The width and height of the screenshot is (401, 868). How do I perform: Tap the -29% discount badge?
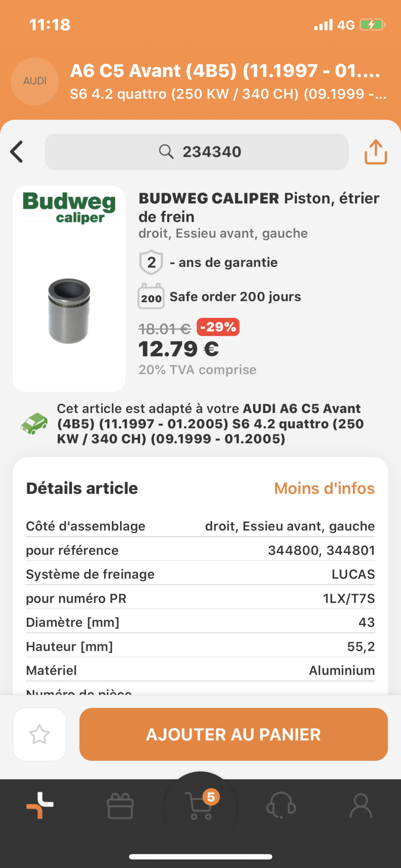coord(218,327)
